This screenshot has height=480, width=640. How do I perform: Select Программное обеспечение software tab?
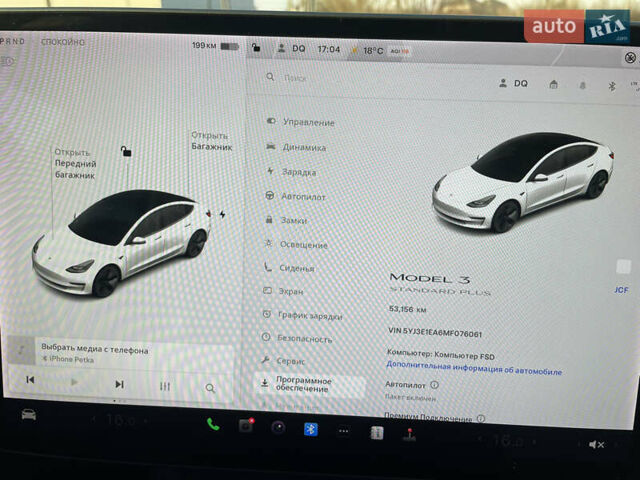310,384
